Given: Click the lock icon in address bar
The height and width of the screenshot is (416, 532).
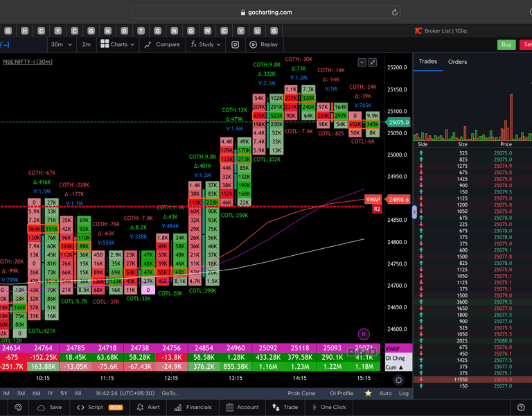Looking at the screenshot, I should [x=242, y=12].
